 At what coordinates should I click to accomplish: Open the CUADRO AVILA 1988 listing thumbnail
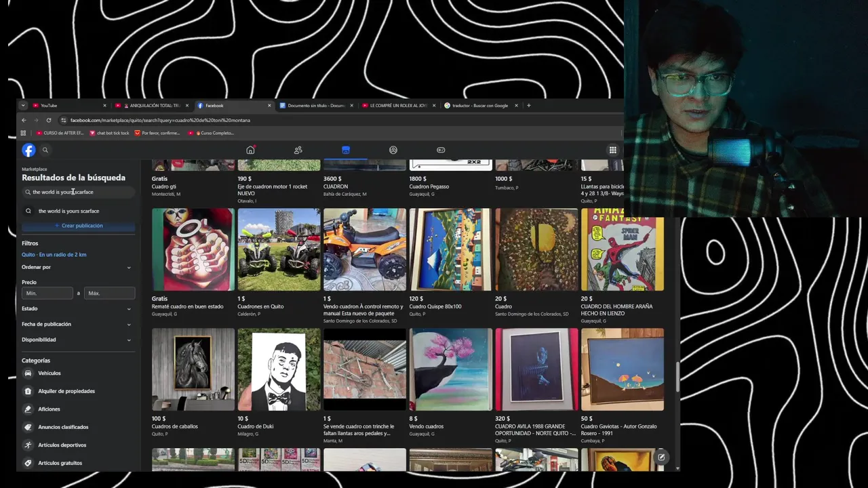tap(536, 369)
